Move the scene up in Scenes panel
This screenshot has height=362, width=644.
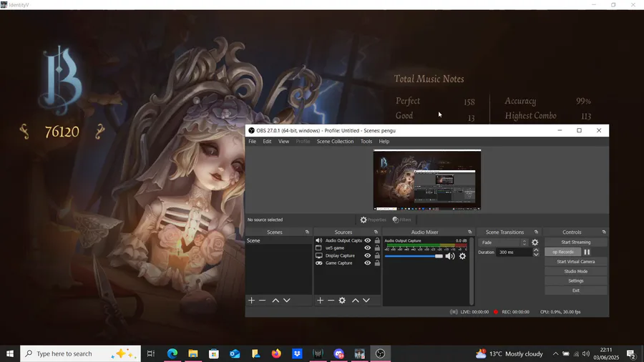point(275,300)
